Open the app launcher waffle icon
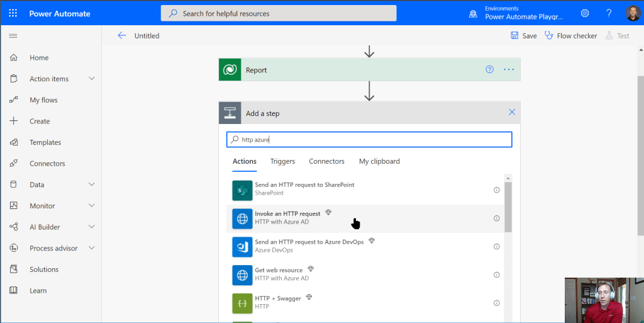 tap(13, 13)
